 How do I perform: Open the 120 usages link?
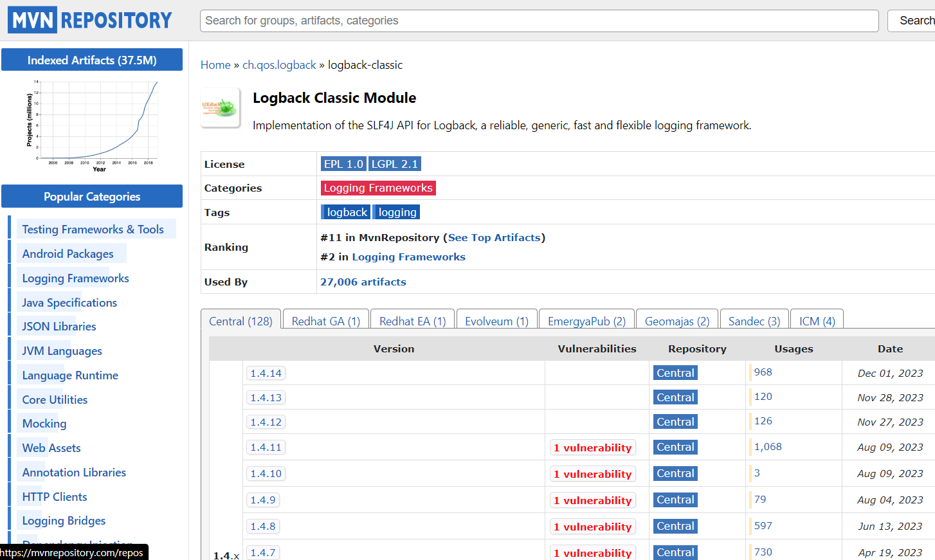coord(763,397)
